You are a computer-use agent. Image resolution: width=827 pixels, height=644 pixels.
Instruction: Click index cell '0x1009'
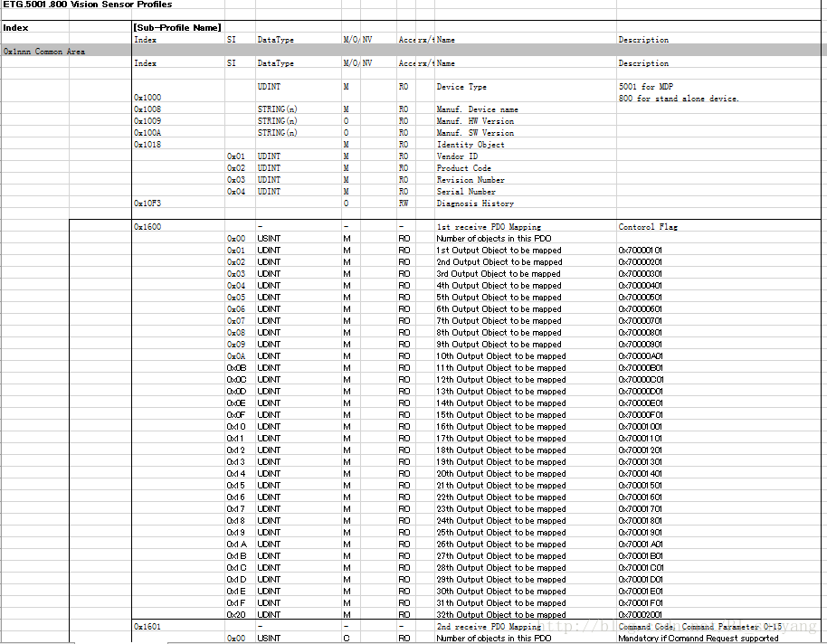coord(147,121)
